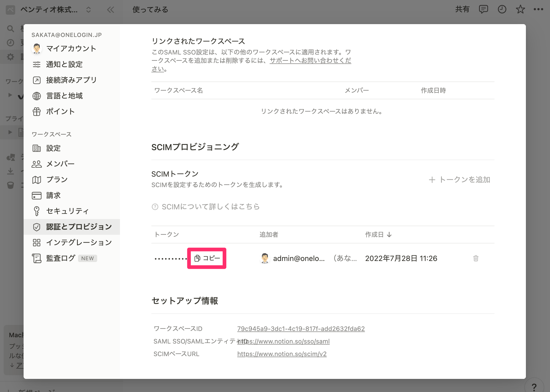Click the search magnifier in background sidebar
The width and height of the screenshot is (550, 392).
10,29
